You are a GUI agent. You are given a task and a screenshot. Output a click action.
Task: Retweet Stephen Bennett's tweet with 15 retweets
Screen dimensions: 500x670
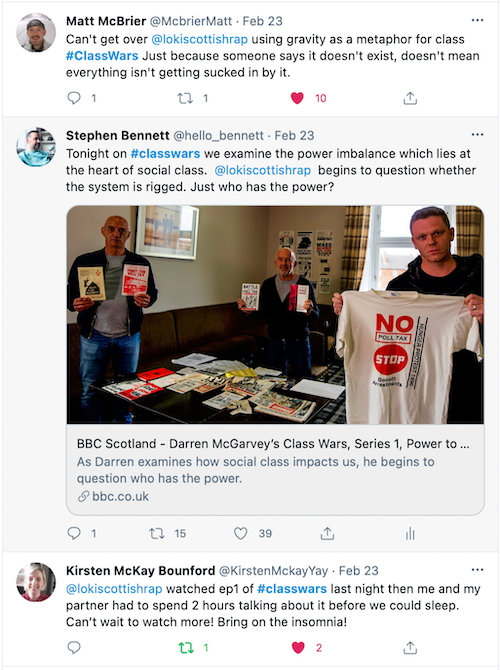(157, 533)
